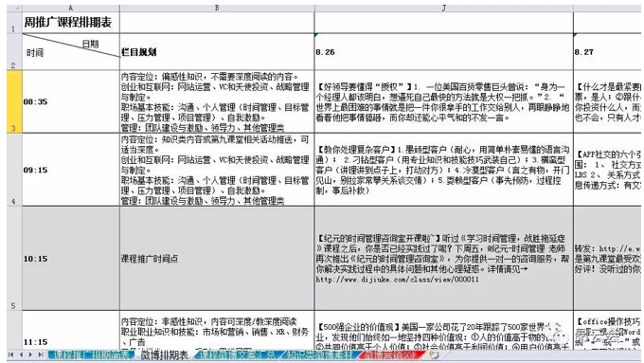This screenshot has height=363, width=644.
Task: Click the select-all corner box of the grid
Action: tap(14, 8)
